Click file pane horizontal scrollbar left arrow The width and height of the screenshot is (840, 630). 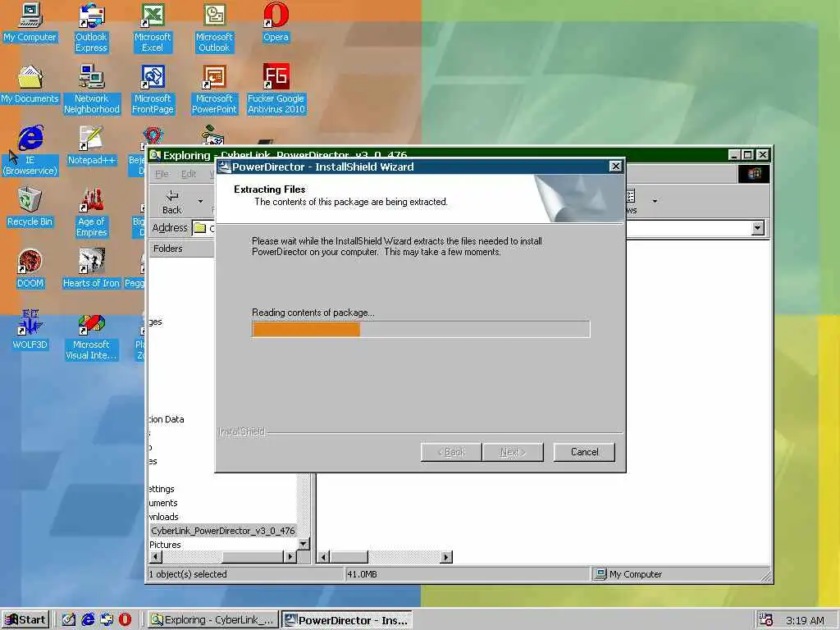click(x=323, y=557)
